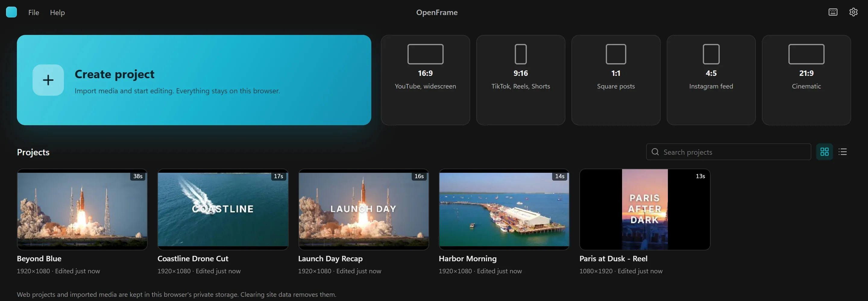Click the Beyond Blue project title
The height and width of the screenshot is (301, 868).
pos(39,259)
